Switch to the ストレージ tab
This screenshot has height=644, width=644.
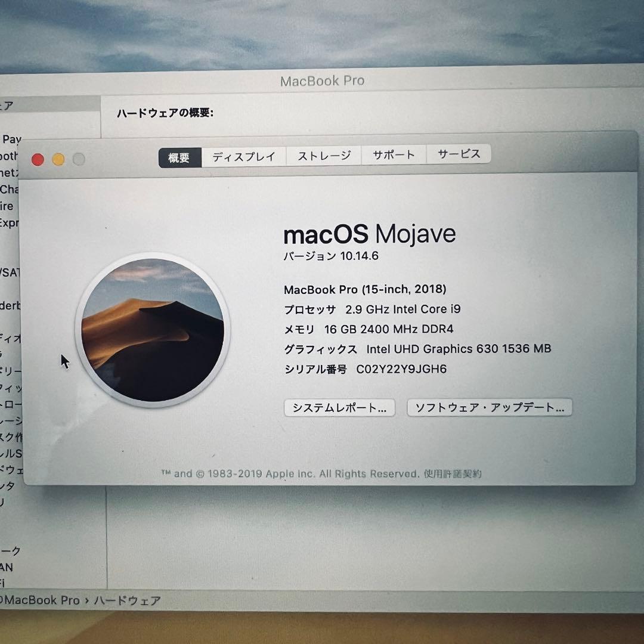[x=324, y=154]
